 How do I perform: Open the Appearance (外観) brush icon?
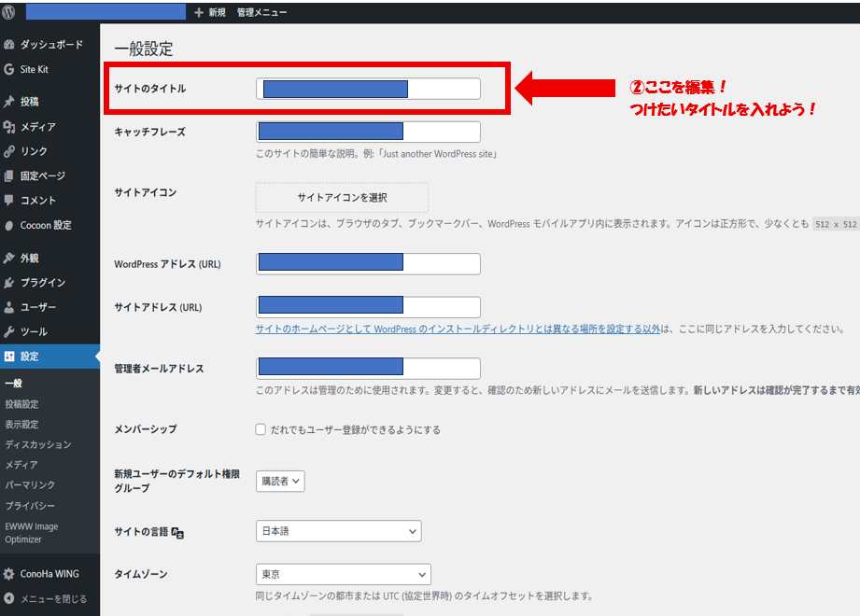(x=9, y=259)
